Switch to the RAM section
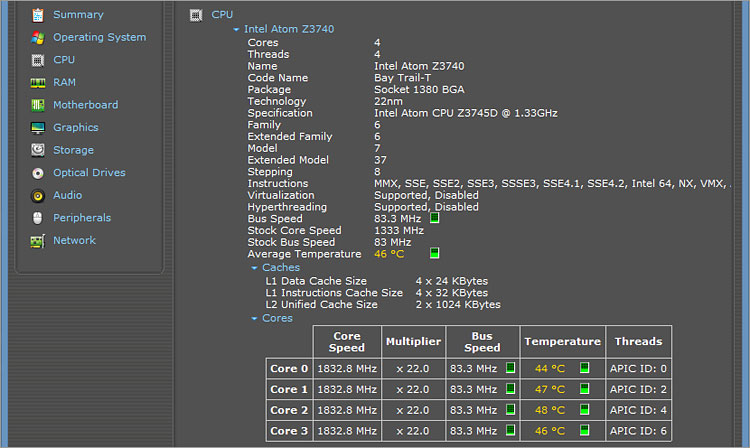Image resolution: width=750 pixels, height=448 pixels. click(x=64, y=82)
